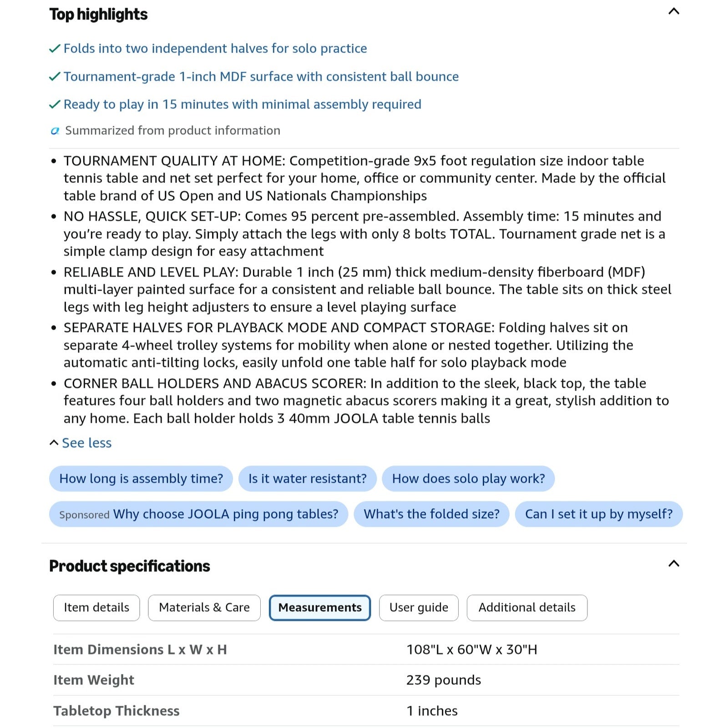Screen dimensions: 728x728
Task: Select sponsored 'Why choose JOOLA' question
Action: point(199,514)
